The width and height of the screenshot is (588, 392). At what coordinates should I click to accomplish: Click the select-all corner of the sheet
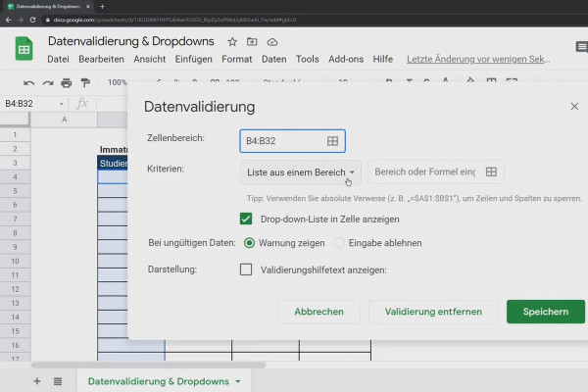[15, 120]
